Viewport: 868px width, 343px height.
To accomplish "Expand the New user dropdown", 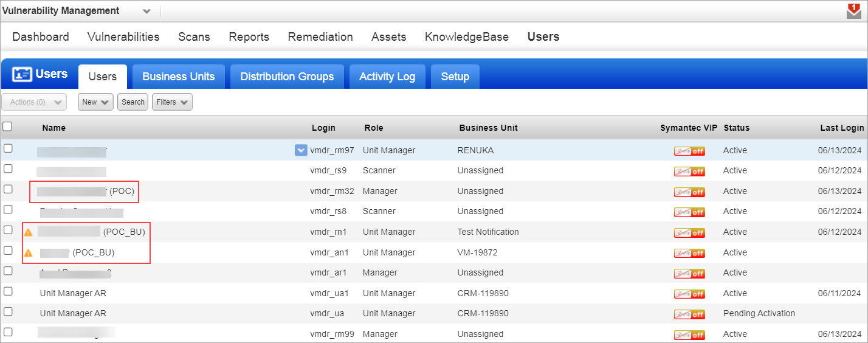I will point(95,102).
